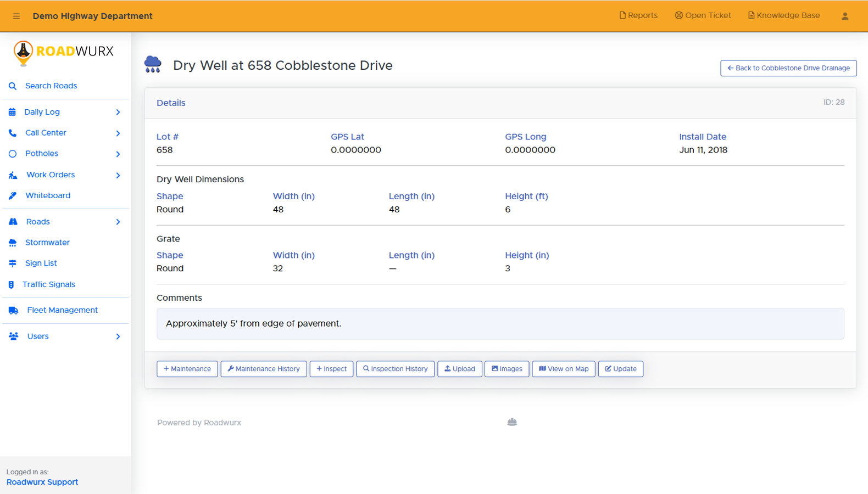Screen dimensions: 868x494
Task: Click the Roadwurx Support user link
Action: [x=42, y=482]
